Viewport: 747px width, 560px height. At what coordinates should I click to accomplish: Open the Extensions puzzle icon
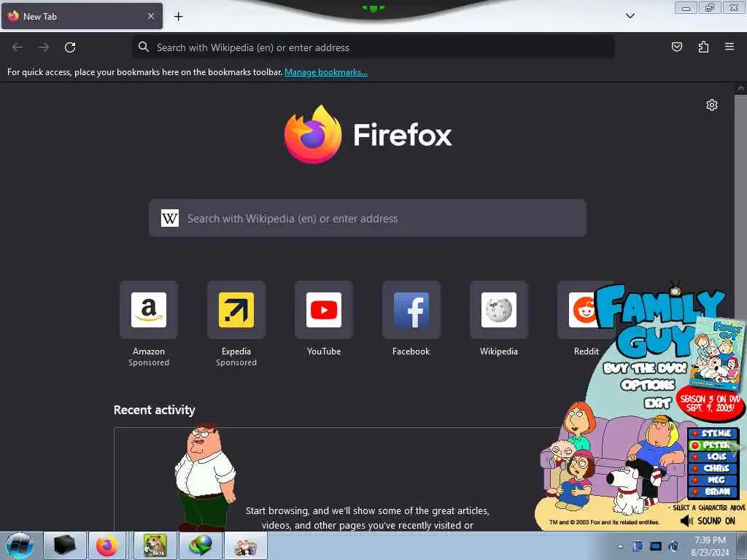point(703,47)
